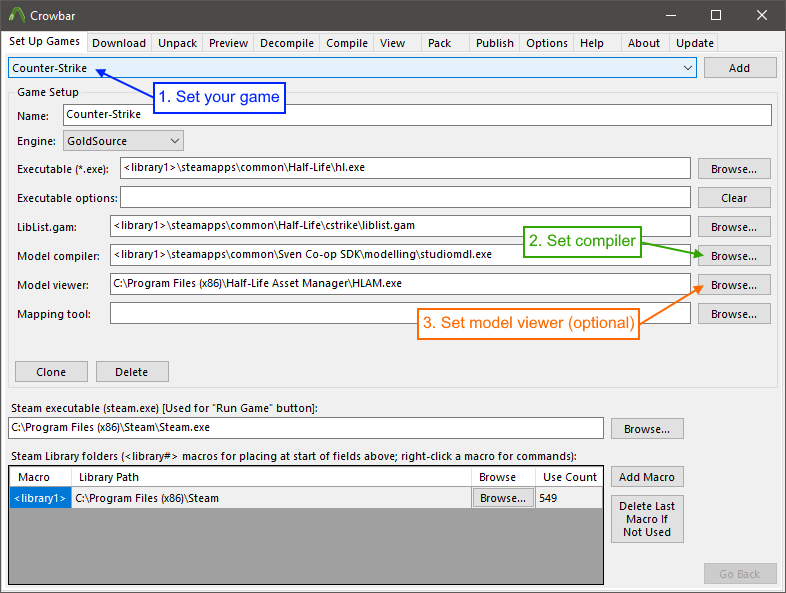The image size is (786, 593).
Task: Show the About tab
Action: click(644, 43)
